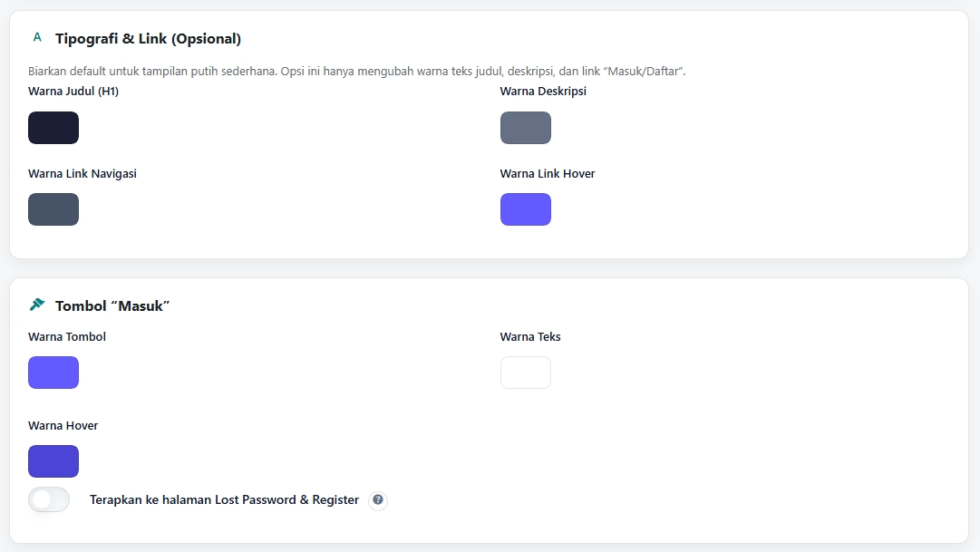980x552 pixels.
Task: Open the Warna Deskripsi gray color swatch
Action: pyautogui.click(x=526, y=128)
